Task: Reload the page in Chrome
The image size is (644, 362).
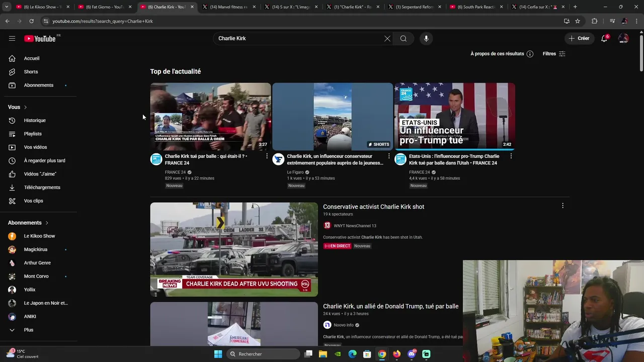Action: pos(31,21)
